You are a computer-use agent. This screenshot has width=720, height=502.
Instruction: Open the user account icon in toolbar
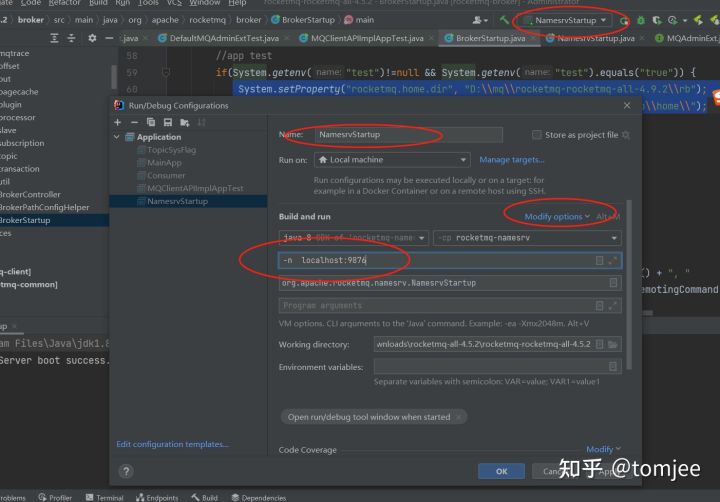(480, 20)
